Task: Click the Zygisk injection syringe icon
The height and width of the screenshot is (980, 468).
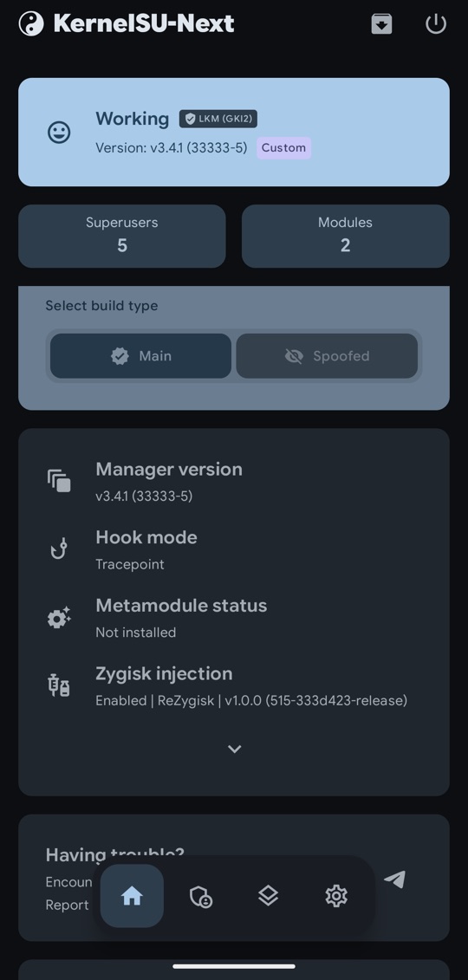Action: (x=59, y=685)
